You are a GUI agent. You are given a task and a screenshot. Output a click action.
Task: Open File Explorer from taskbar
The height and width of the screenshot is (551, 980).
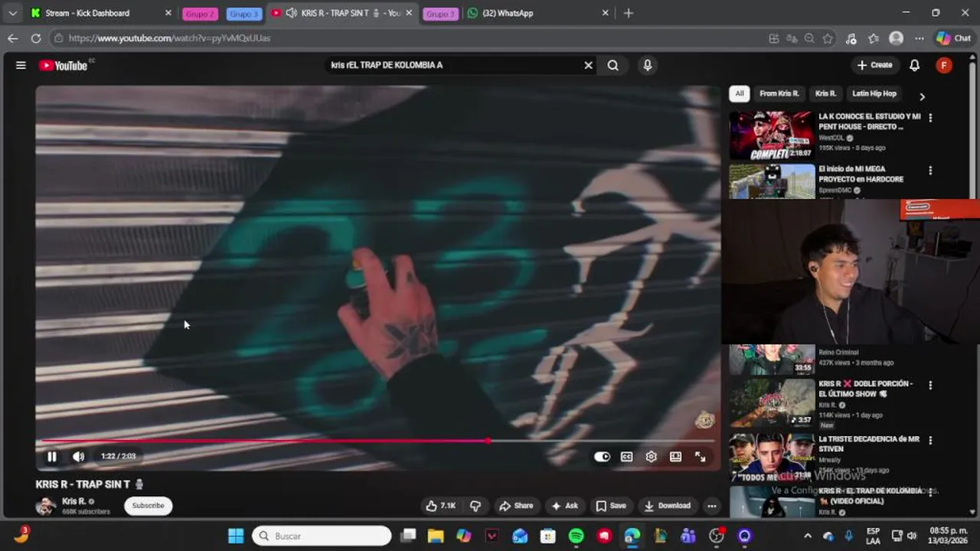point(435,536)
